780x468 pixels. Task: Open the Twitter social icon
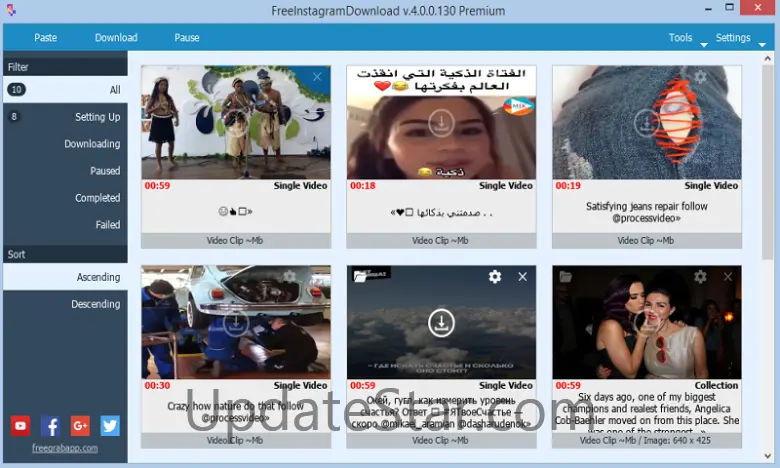click(x=110, y=426)
